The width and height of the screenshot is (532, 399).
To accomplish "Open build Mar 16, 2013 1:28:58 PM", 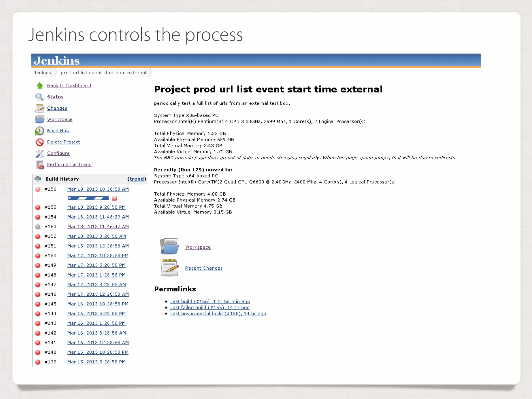I will (96, 323).
